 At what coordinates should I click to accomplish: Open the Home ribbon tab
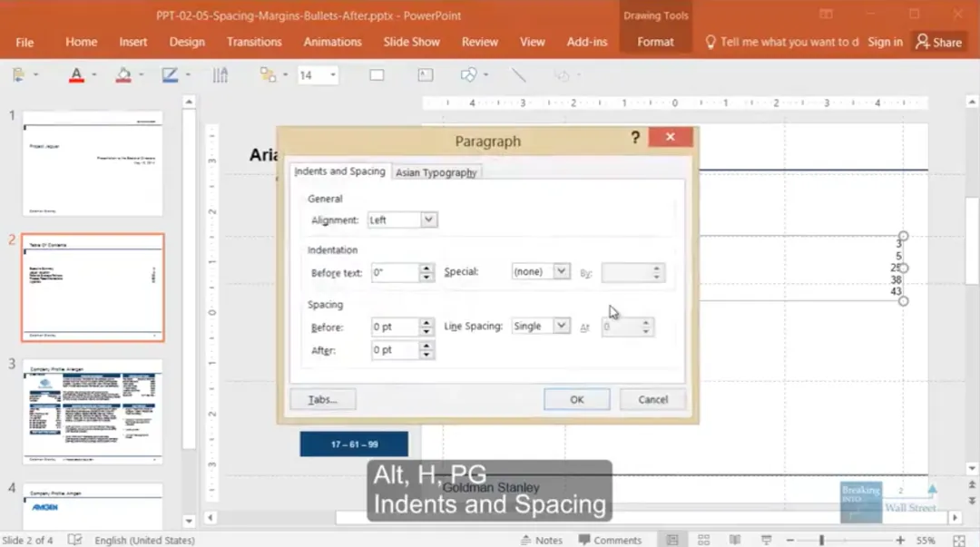click(82, 42)
